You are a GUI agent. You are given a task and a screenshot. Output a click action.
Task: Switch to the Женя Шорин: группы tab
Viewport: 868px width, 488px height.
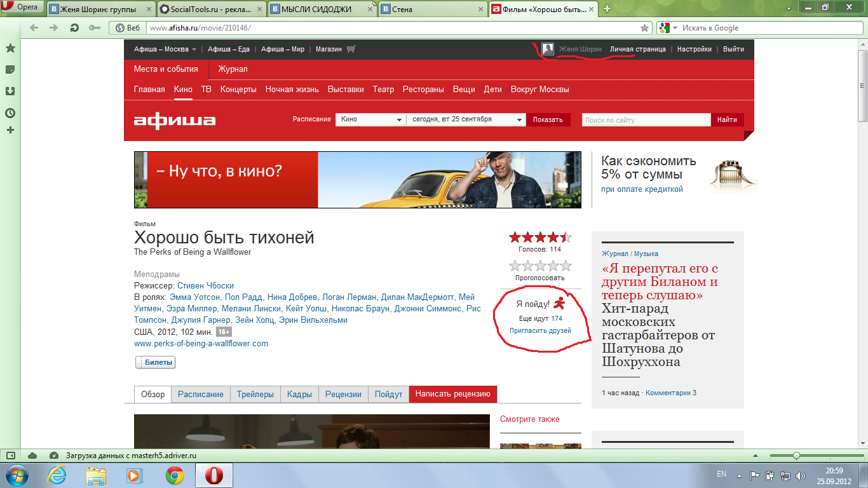101,9
